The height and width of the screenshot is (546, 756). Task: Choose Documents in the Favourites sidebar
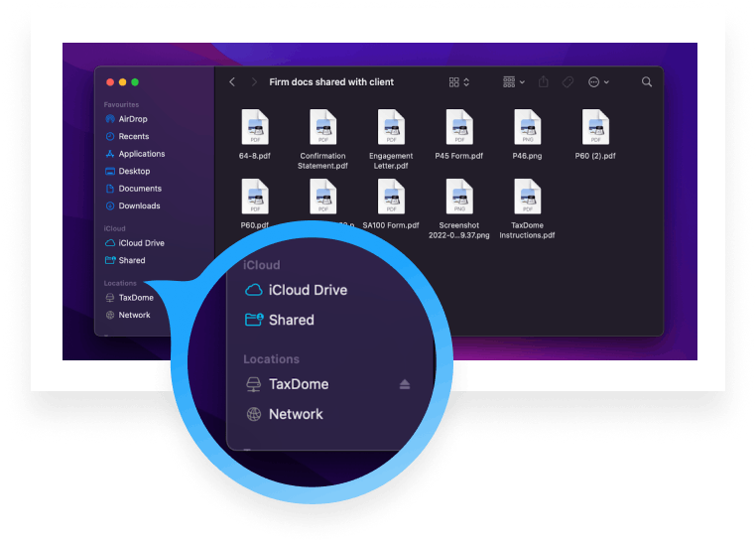pyautogui.click(x=140, y=189)
